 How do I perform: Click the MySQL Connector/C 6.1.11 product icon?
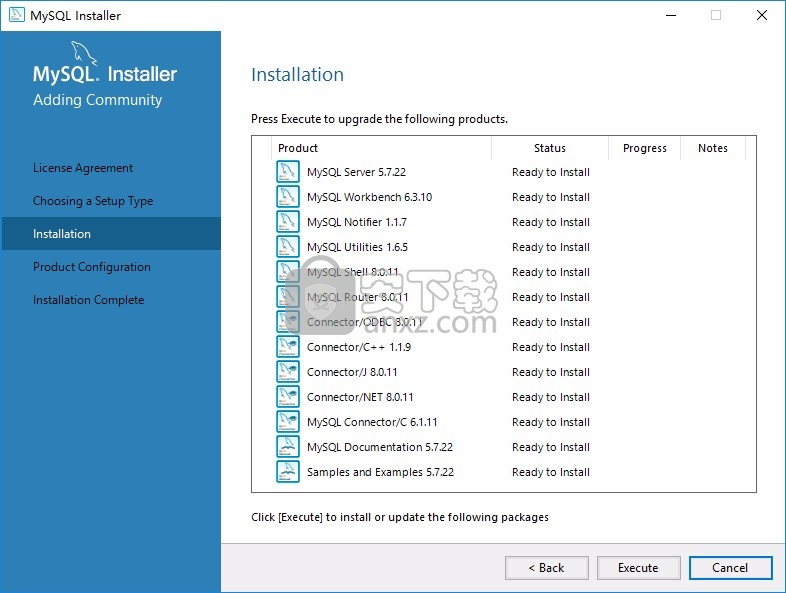[x=288, y=422]
